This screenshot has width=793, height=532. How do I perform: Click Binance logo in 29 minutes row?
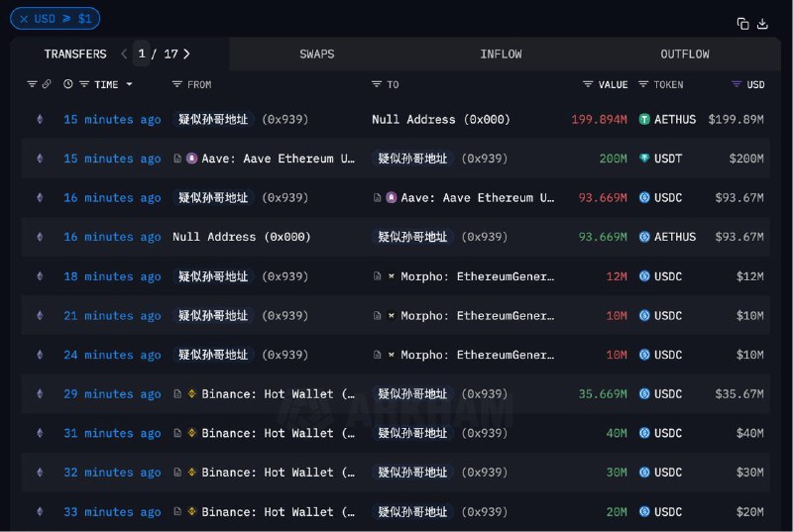191,393
